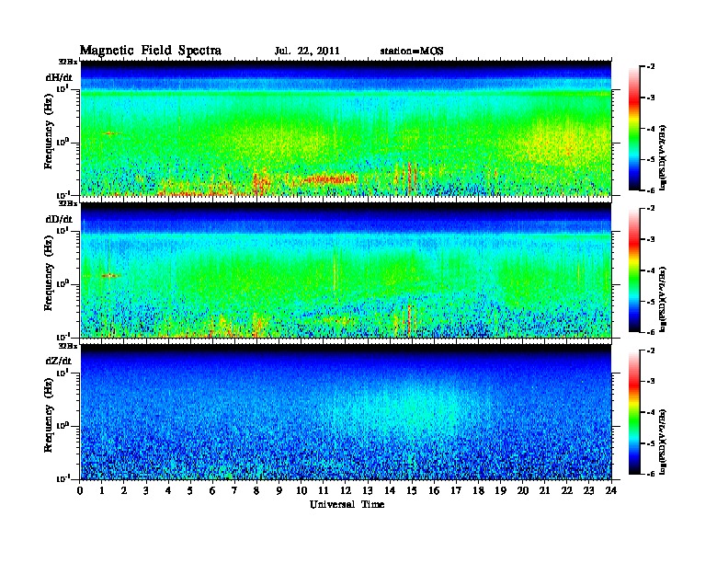Click hour tick label "22" on the time axis
Image resolution: width=728 pixels, height=563 pixels.
pos(567,490)
